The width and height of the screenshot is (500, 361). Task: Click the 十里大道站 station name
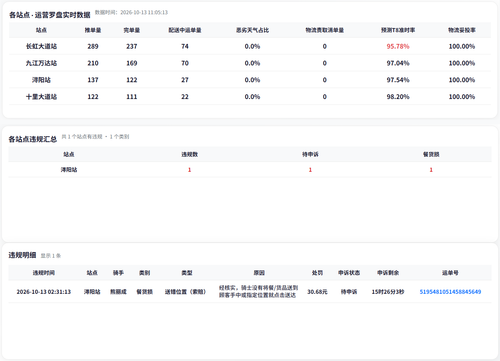coord(41,97)
